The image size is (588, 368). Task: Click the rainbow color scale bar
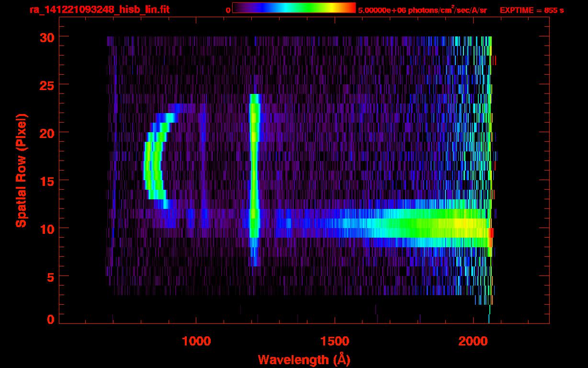point(294,8)
